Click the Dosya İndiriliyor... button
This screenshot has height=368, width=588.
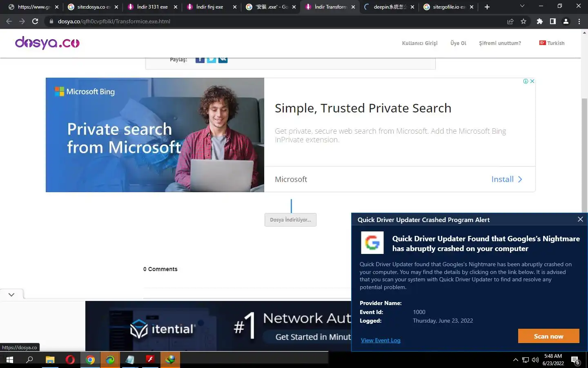tap(290, 220)
